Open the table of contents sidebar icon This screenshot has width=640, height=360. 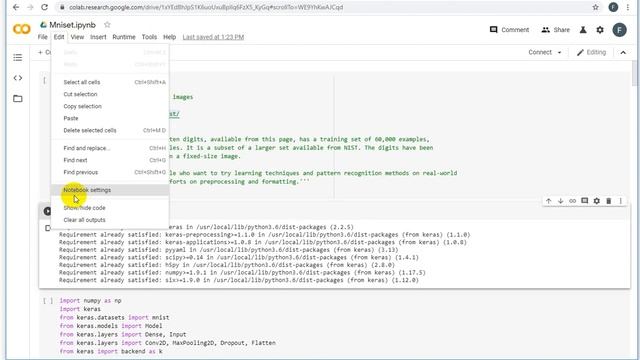[x=18, y=58]
